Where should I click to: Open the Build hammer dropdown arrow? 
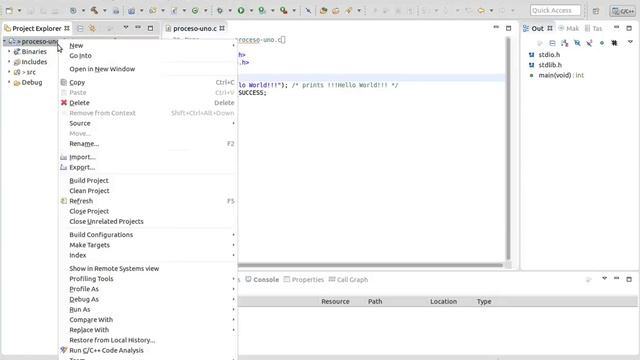coord(104,11)
